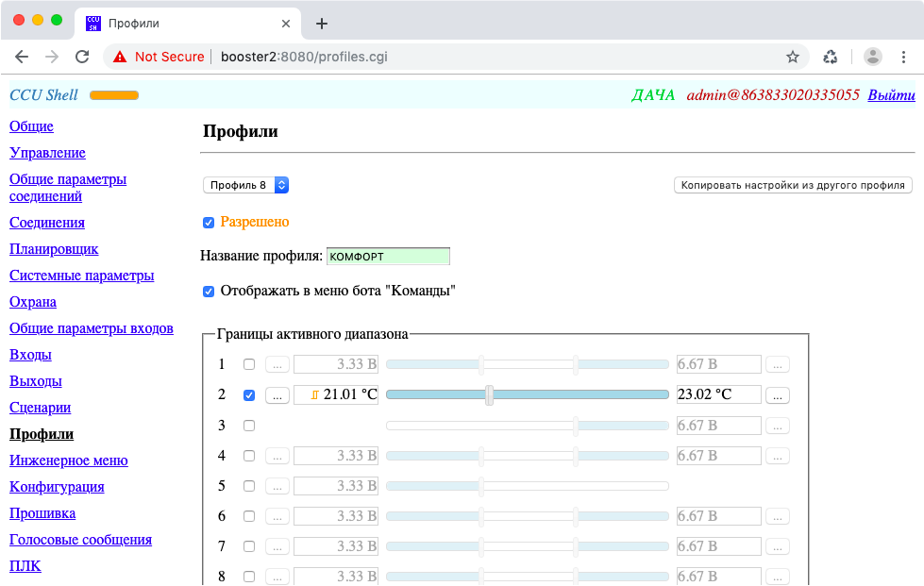
Task: Click the 21.01 °C lower bound field
Action: pos(336,394)
